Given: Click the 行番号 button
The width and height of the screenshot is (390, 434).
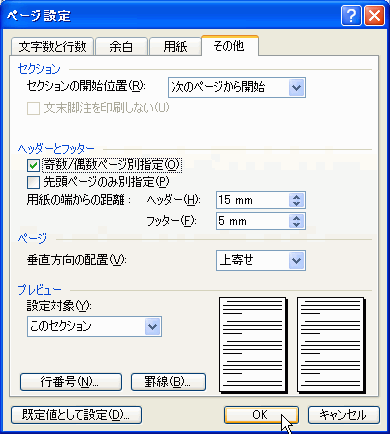Looking at the screenshot, I should tap(71, 382).
